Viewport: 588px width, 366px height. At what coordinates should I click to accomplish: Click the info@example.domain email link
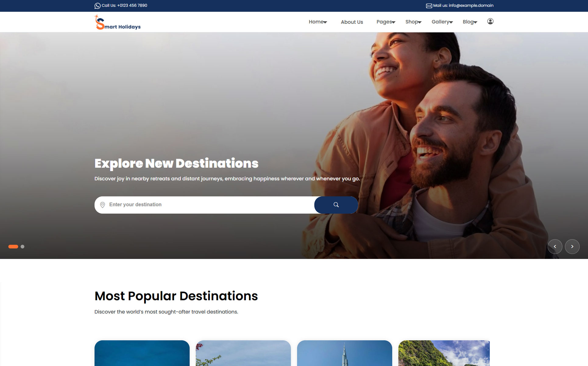tap(471, 5)
